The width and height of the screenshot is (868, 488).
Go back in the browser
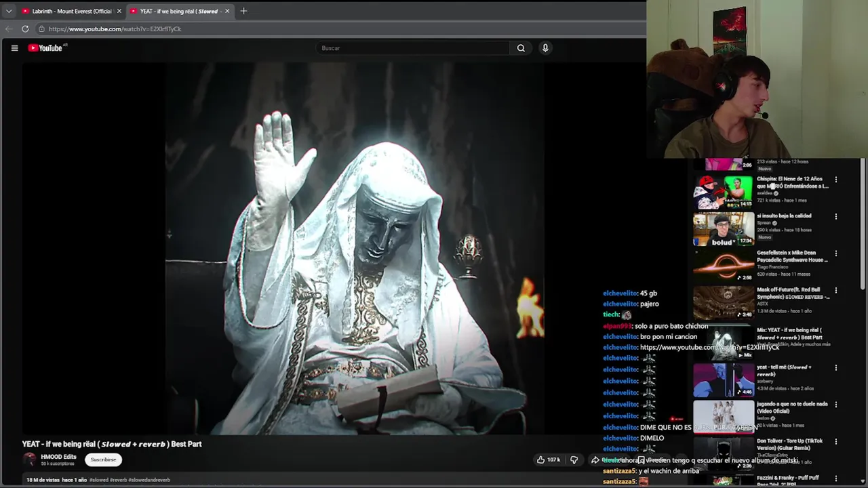click(x=9, y=29)
